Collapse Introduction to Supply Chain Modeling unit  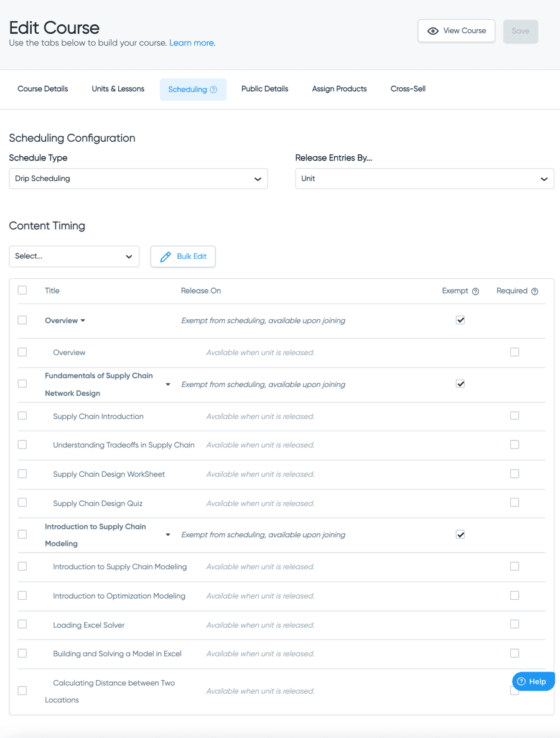point(168,535)
